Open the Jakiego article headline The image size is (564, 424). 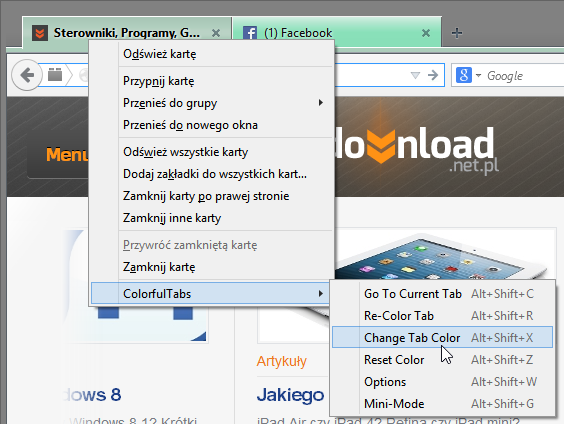290,395
